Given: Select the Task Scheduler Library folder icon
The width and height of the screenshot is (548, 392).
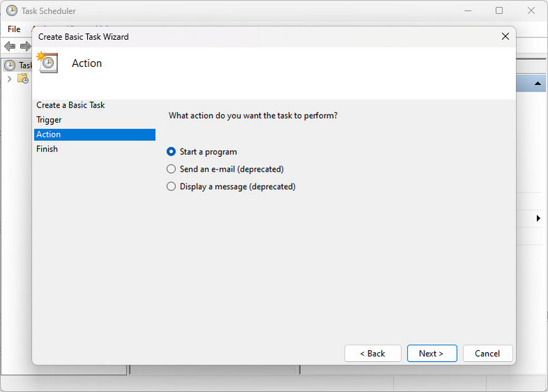Looking at the screenshot, I should click(x=23, y=79).
